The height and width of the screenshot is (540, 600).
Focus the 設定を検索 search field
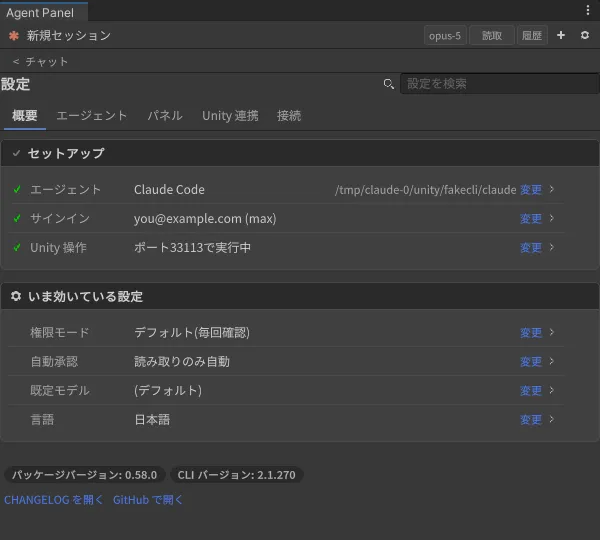[499, 83]
